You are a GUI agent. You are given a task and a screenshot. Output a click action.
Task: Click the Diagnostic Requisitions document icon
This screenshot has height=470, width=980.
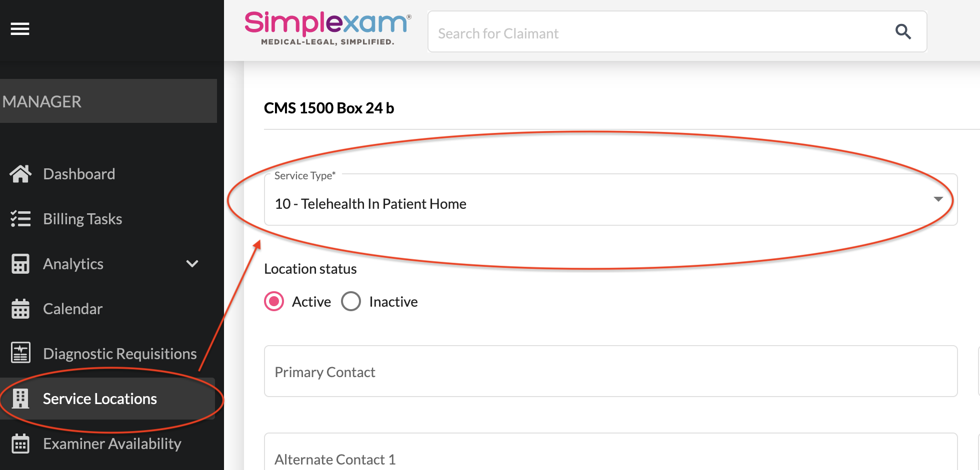pos(20,353)
